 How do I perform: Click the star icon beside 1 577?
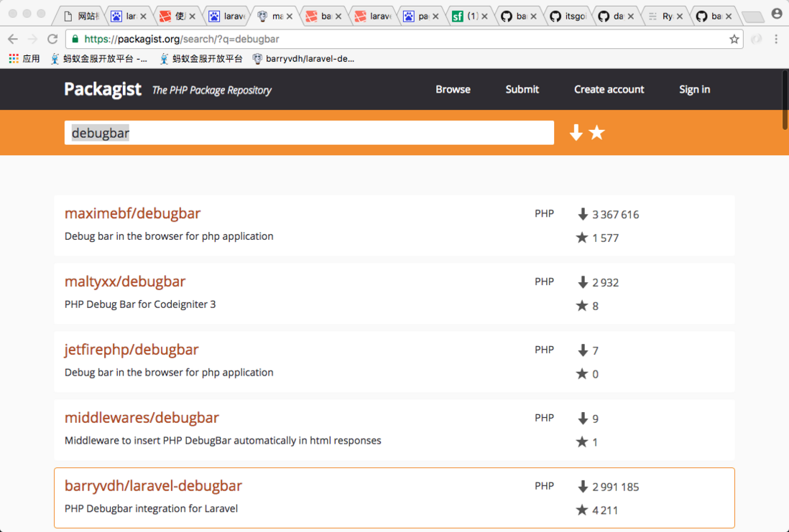[x=581, y=238]
